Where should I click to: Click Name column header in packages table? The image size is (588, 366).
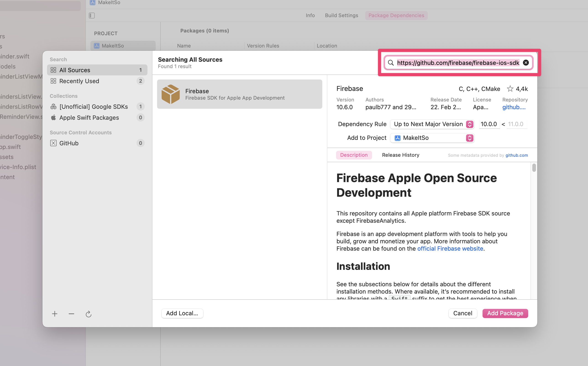184,46
